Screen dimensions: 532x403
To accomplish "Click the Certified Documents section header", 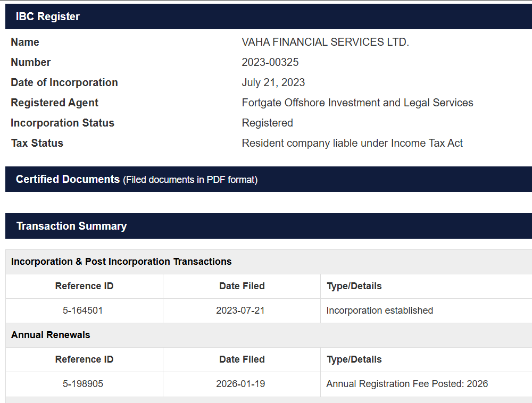I will pyautogui.click(x=269, y=179).
